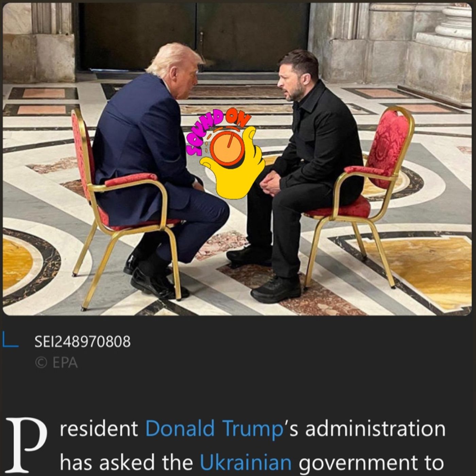Click the SEI248970808 image caption
This screenshot has width=476, height=476.
tap(82, 341)
